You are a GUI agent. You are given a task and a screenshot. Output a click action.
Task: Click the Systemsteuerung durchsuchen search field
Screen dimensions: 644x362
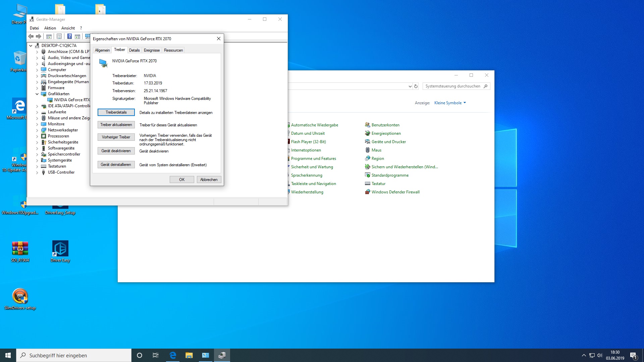pyautogui.click(x=453, y=86)
